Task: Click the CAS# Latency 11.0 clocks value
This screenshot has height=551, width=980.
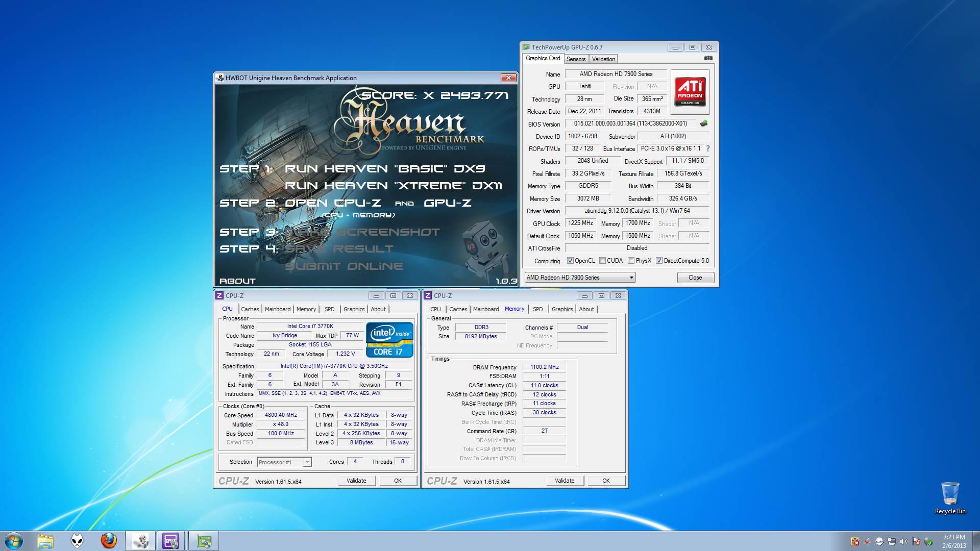Action: click(544, 386)
